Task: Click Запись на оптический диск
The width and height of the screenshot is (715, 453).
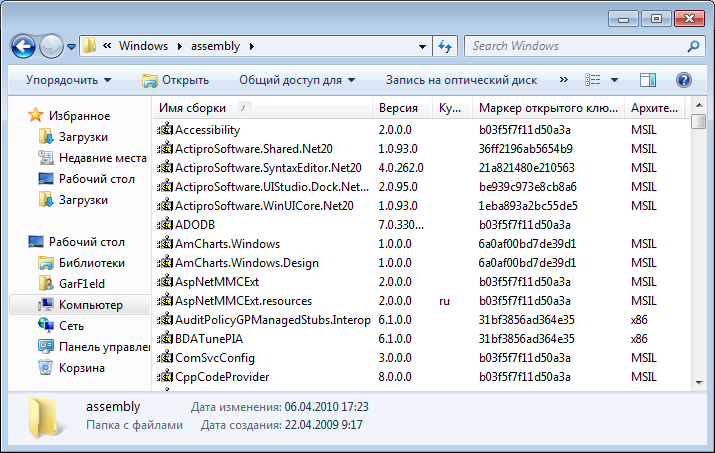Action: [461, 80]
